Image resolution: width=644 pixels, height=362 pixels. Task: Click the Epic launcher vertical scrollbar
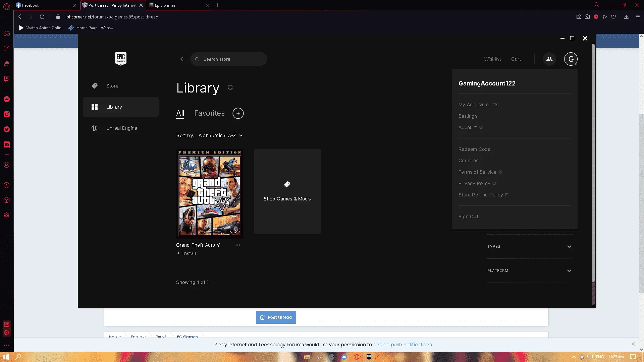coord(593,163)
